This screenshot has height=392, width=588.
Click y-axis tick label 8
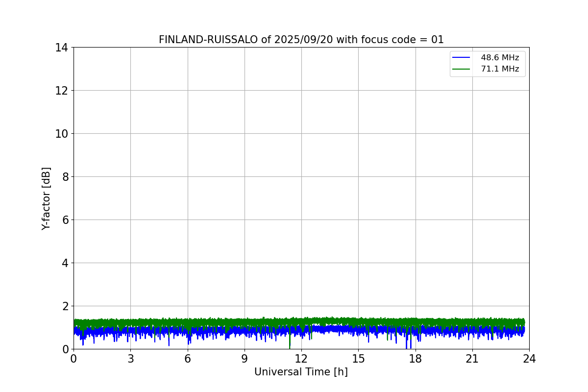[66, 177]
